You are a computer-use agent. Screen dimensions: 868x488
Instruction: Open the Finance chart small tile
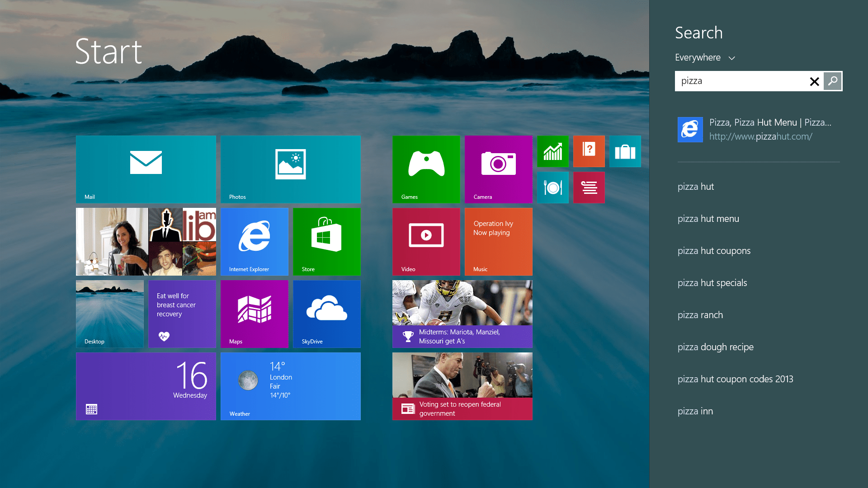coord(552,151)
